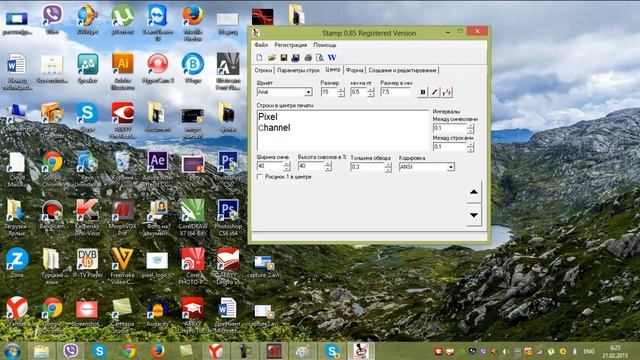Viewport: 640px width, 360px height.
Task: Increase outline thickness 0,3 spinner
Action: click(388, 164)
